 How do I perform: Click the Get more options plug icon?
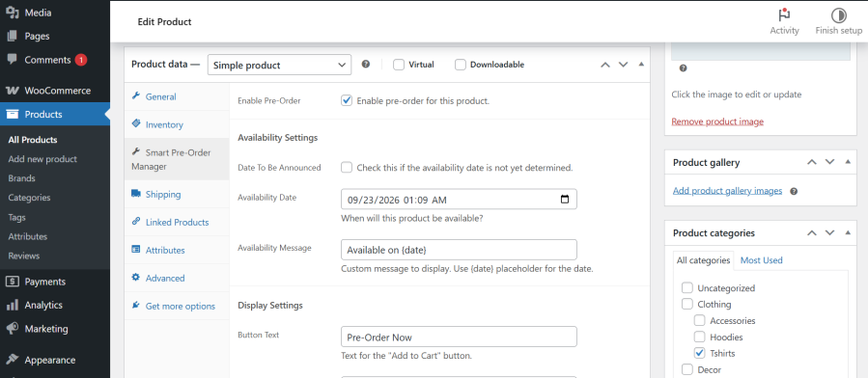tap(135, 305)
